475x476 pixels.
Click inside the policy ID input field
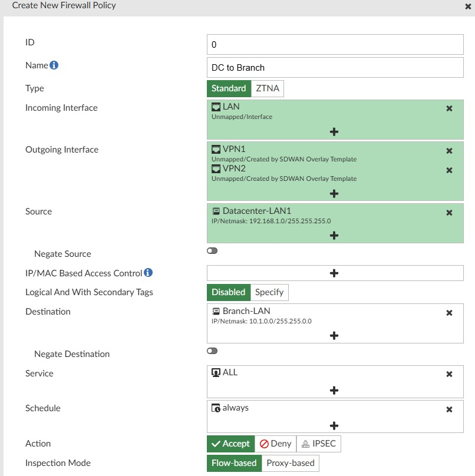tap(334, 44)
